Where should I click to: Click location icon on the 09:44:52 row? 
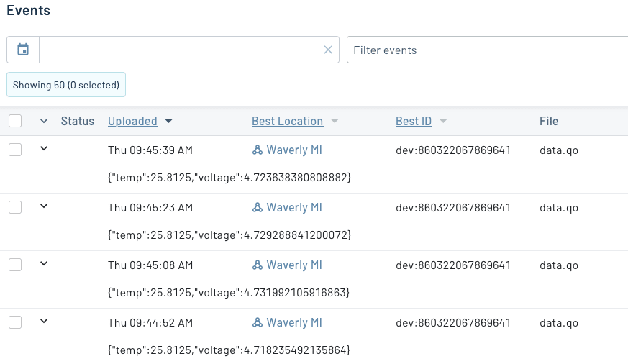[258, 322]
